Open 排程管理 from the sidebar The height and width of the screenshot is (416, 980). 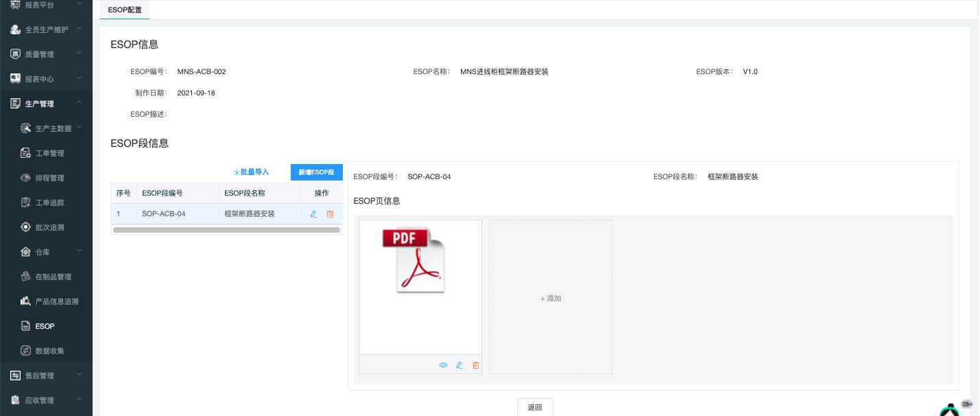[49, 178]
